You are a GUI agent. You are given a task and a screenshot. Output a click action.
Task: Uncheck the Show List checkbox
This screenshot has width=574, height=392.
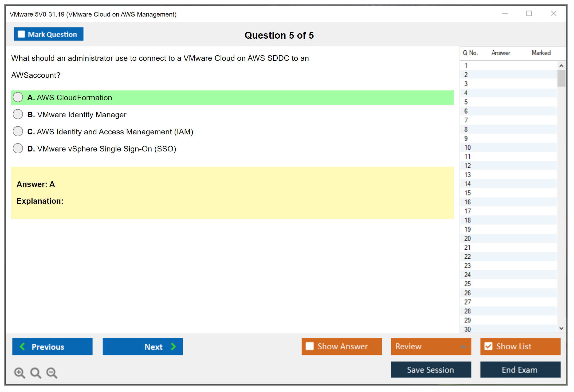pos(488,346)
